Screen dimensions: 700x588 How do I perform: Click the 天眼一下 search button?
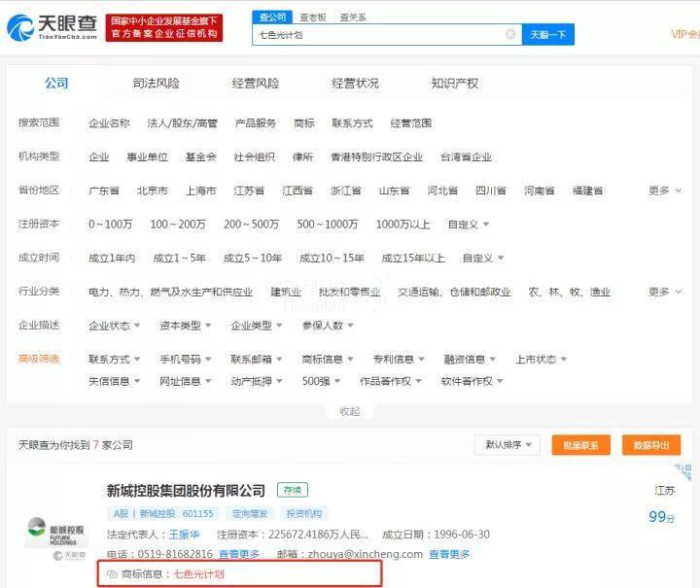pyautogui.click(x=548, y=34)
